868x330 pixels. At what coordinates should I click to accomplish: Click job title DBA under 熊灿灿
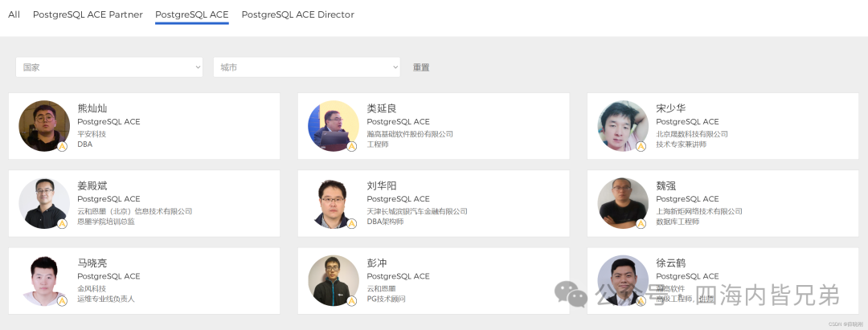click(x=84, y=145)
